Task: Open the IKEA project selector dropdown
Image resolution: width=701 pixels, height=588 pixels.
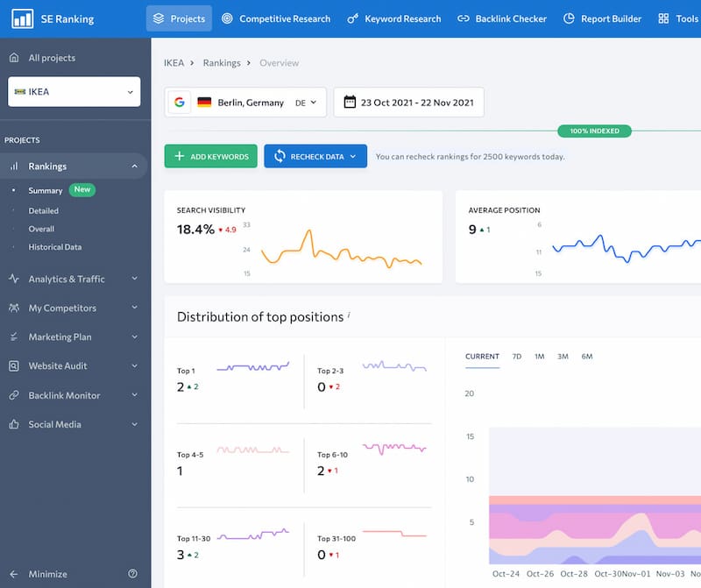Action: coord(74,92)
